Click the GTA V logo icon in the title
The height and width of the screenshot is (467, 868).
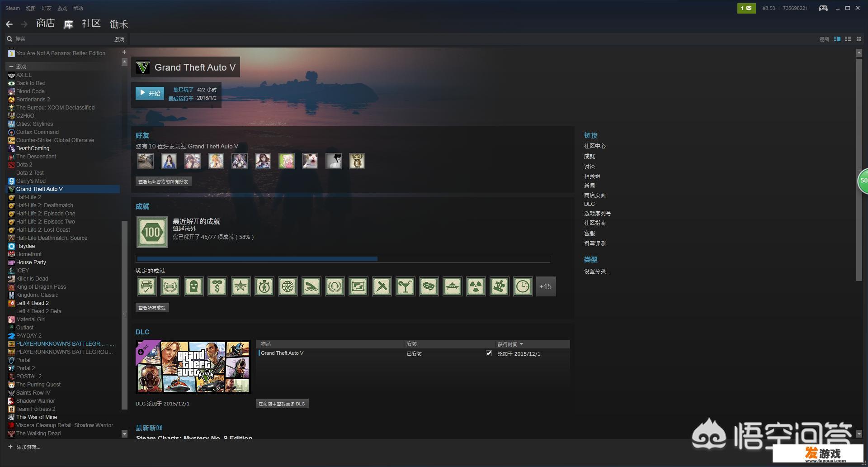click(x=143, y=67)
